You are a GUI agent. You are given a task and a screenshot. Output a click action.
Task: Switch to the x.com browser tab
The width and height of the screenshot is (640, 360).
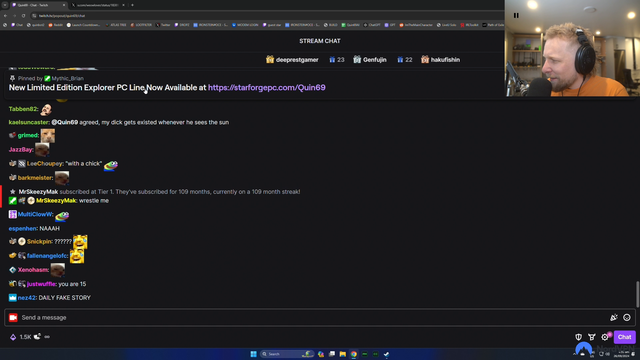coord(98,5)
